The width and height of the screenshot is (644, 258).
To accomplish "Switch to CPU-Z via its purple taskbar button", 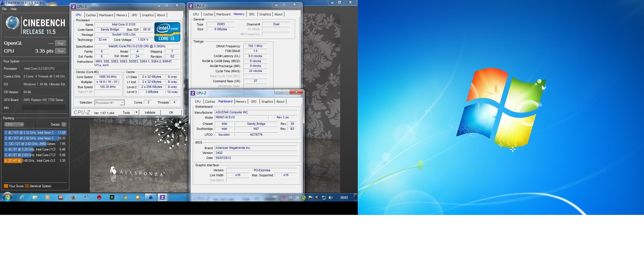I will pyautogui.click(x=162, y=197).
